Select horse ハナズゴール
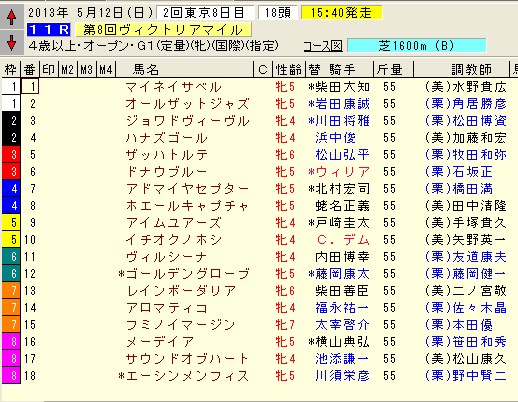This screenshot has width=518, height=402. pos(166,138)
